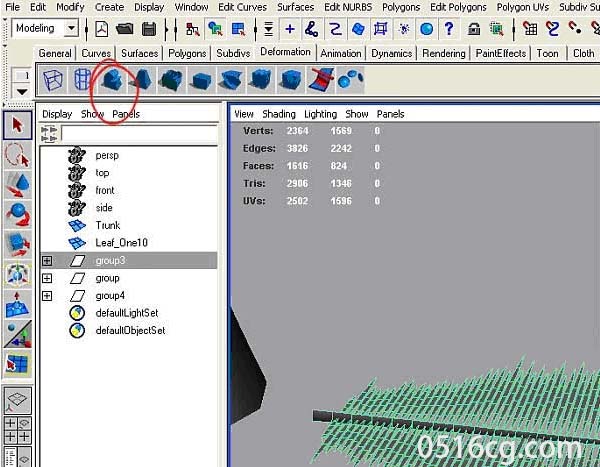Click the last-used tool grid icon in the toolbox

click(x=17, y=364)
